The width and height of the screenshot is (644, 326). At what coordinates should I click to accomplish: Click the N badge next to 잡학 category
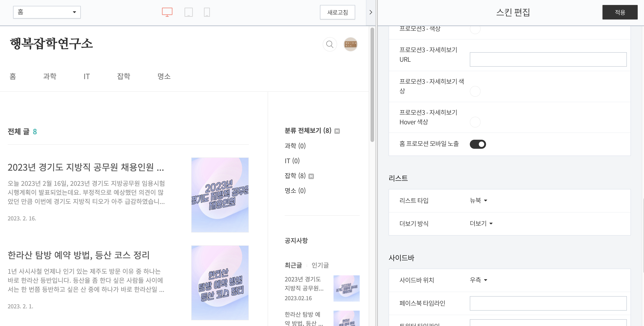[x=311, y=176]
